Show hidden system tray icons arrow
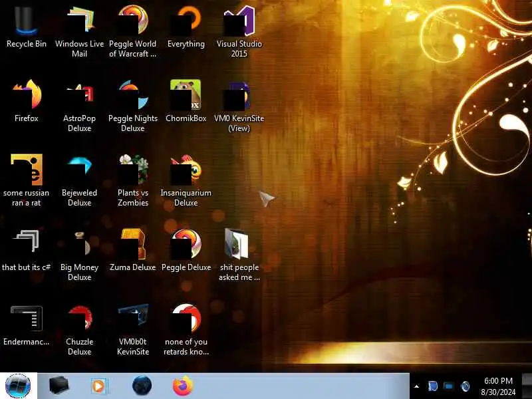The height and width of the screenshot is (399, 532). pyautogui.click(x=417, y=386)
